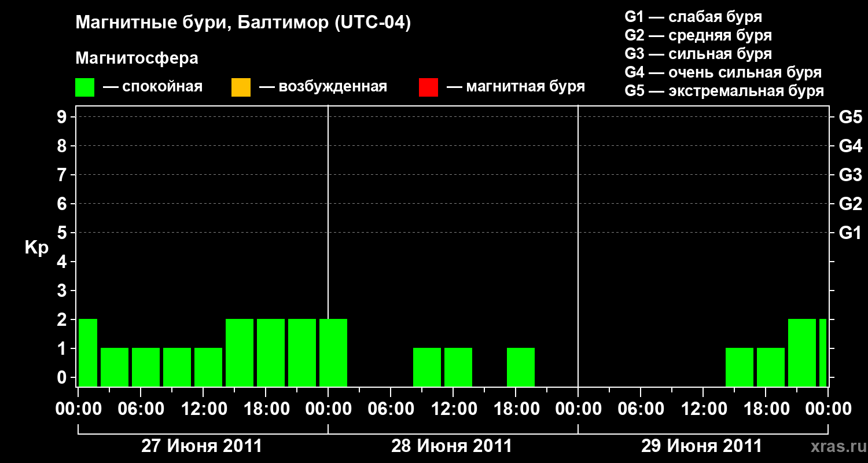Click the Kp 2 bar at 21:00 on 29 Июня
This screenshot has height=463, width=868.
tap(802, 352)
